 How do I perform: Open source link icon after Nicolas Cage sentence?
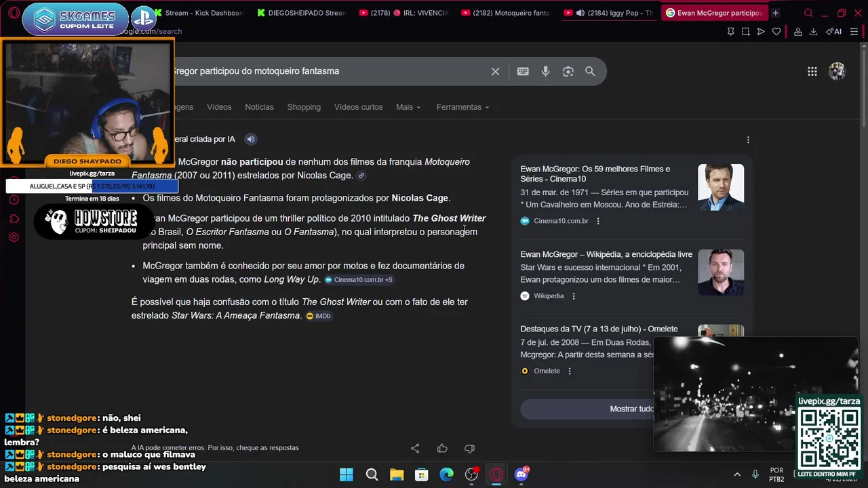pos(361,176)
